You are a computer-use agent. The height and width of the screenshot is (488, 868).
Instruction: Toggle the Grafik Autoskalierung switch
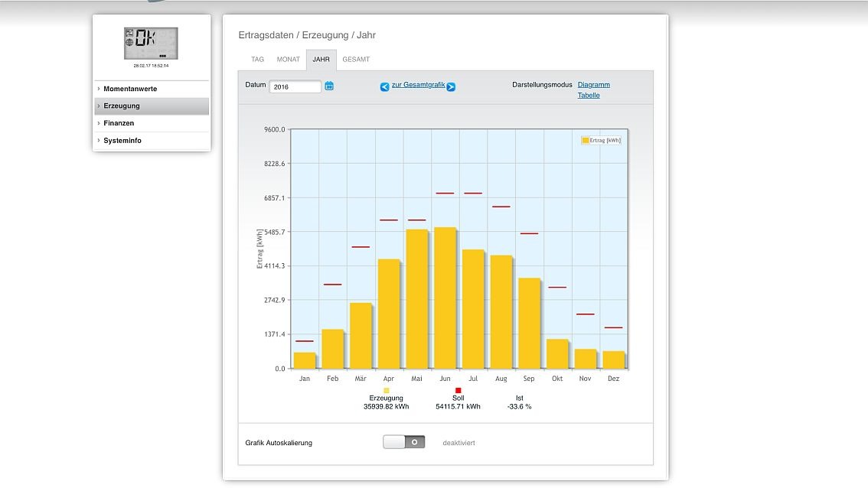tap(404, 442)
